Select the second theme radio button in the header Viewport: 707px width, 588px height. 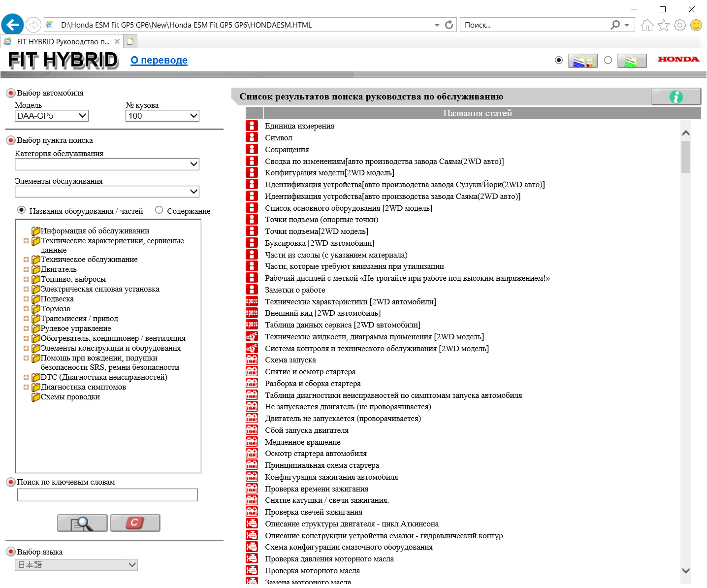608,60
